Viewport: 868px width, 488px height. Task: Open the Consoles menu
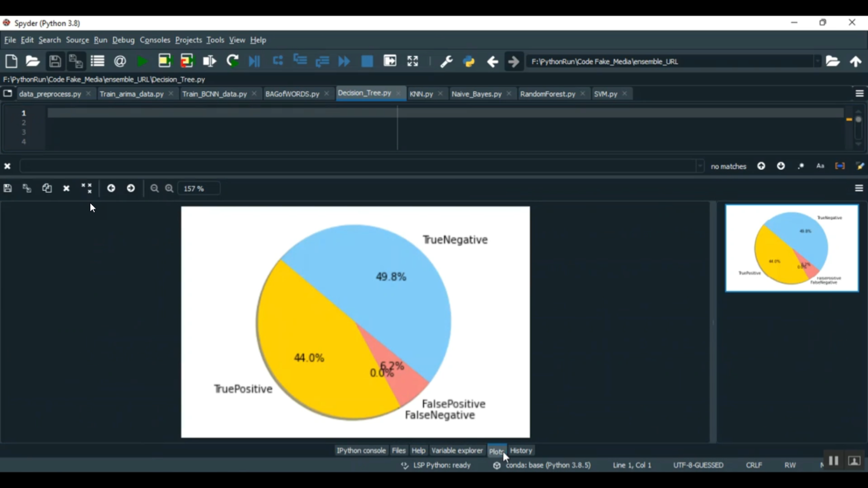click(x=155, y=40)
